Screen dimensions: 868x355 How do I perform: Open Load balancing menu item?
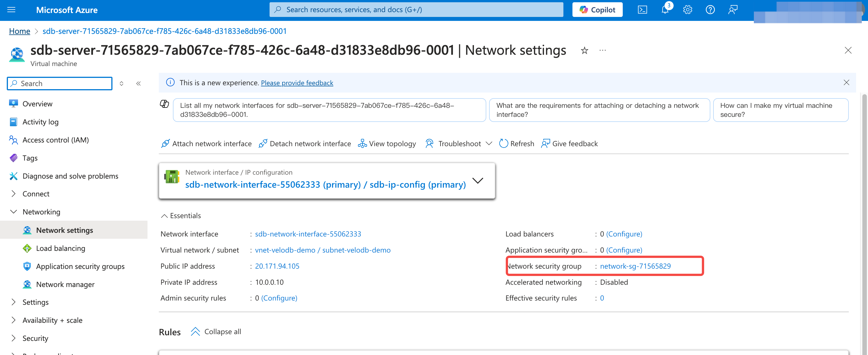60,248
